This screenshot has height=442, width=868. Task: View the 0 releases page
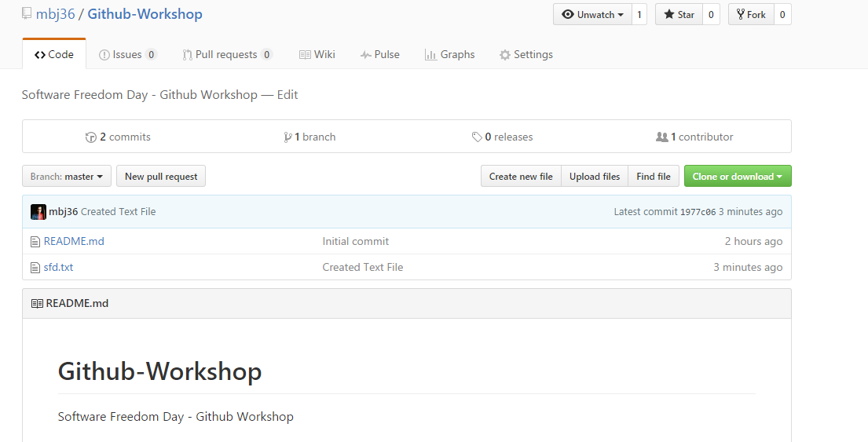pyautogui.click(x=502, y=137)
